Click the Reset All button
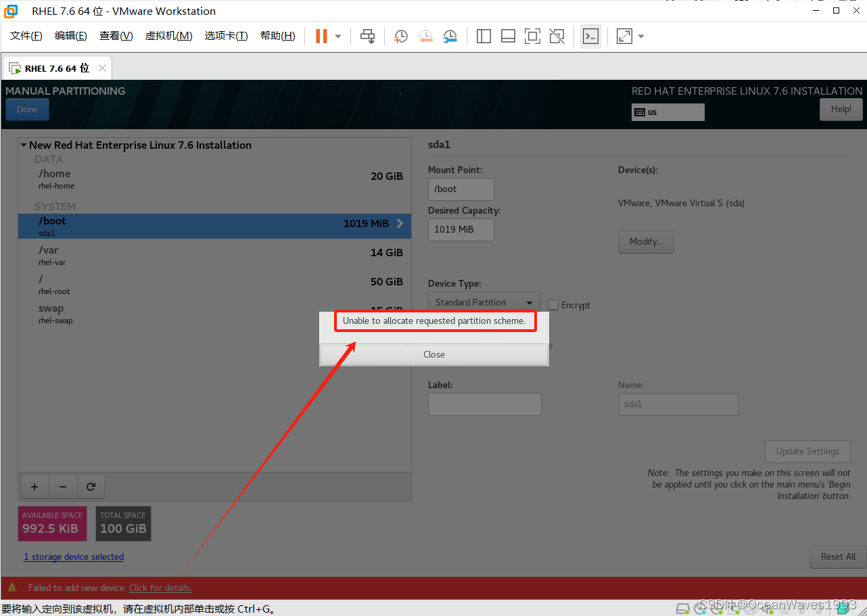Image resolution: width=867 pixels, height=616 pixels. tap(838, 557)
